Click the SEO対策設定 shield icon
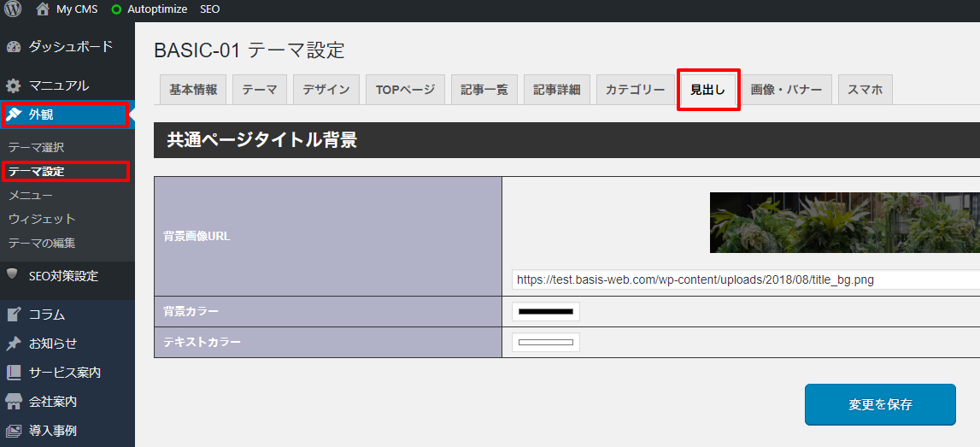980x447 pixels. [12, 275]
